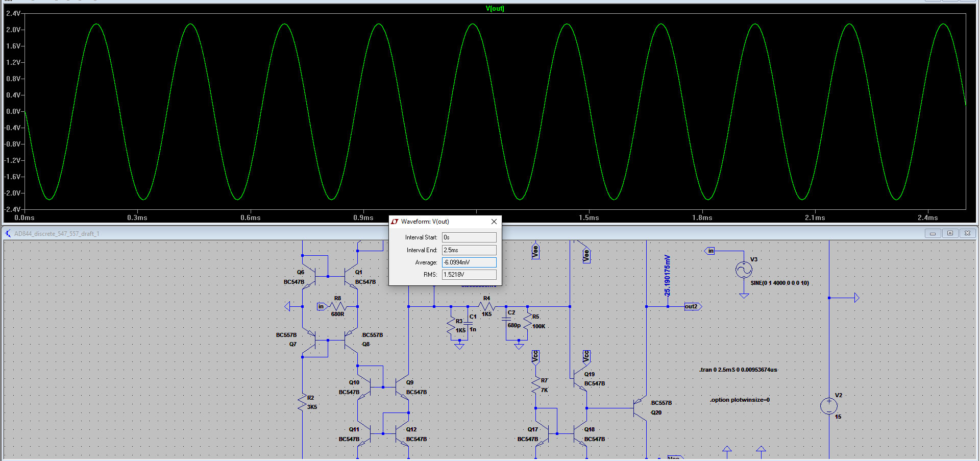Select transistor Q17 symbol
Image resolution: width=980 pixels, height=461 pixels.
point(543,434)
